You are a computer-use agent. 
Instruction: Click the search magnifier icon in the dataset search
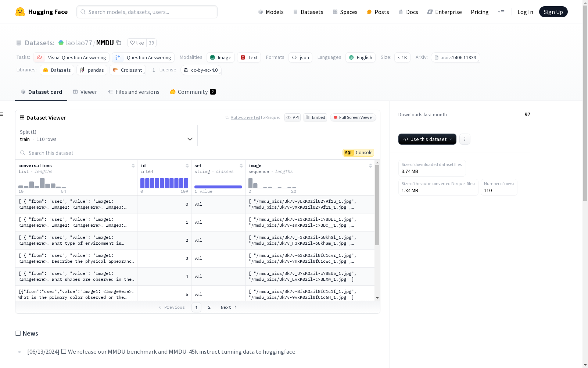tap(23, 153)
